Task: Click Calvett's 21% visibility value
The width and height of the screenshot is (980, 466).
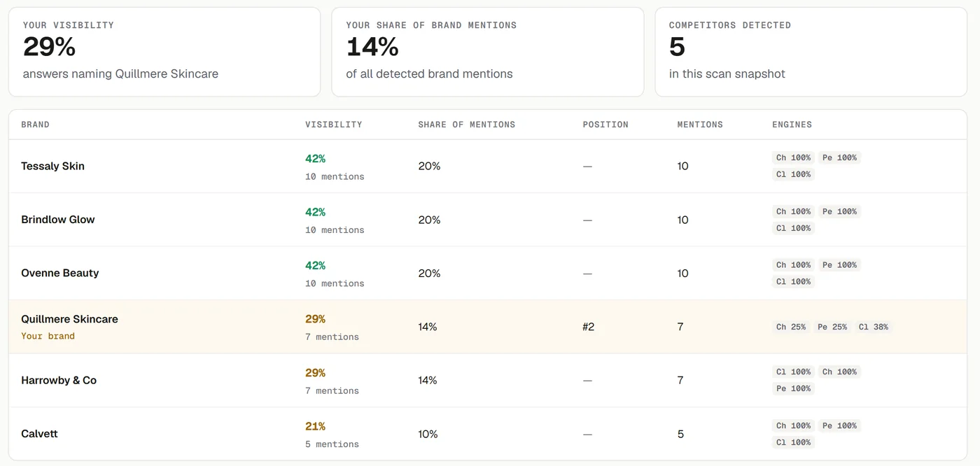Action: click(x=315, y=426)
